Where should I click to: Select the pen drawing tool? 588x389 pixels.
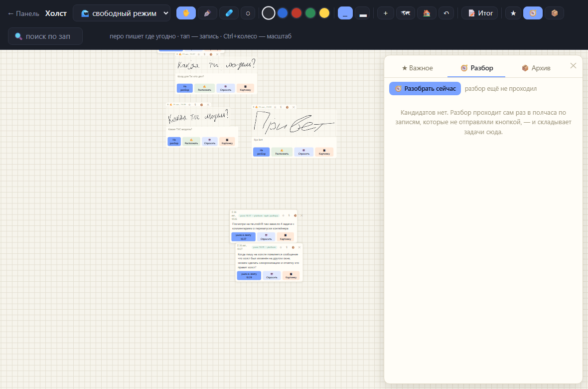[207, 13]
